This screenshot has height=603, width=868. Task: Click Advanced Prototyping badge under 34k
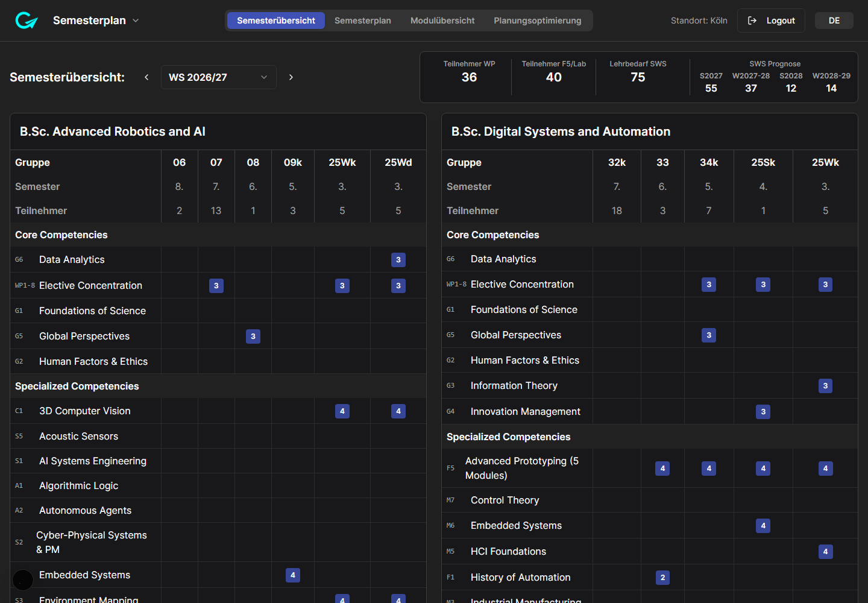(709, 469)
